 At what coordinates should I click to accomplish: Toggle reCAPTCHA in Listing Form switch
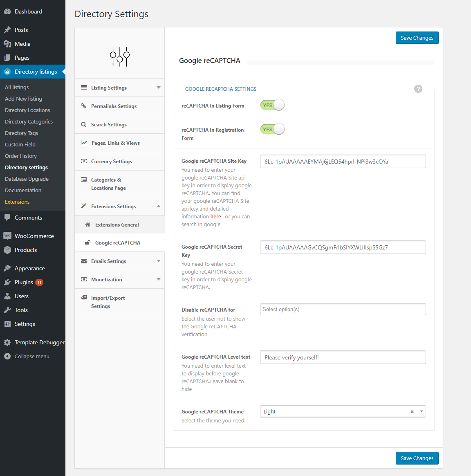(x=272, y=105)
